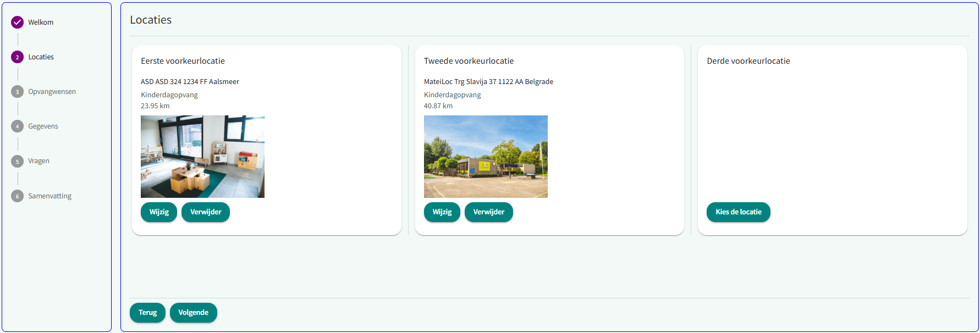This screenshot has height=333, width=980.
Task: Open the Welkom step label
Action: pyautogui.click(x=41, y=23)
